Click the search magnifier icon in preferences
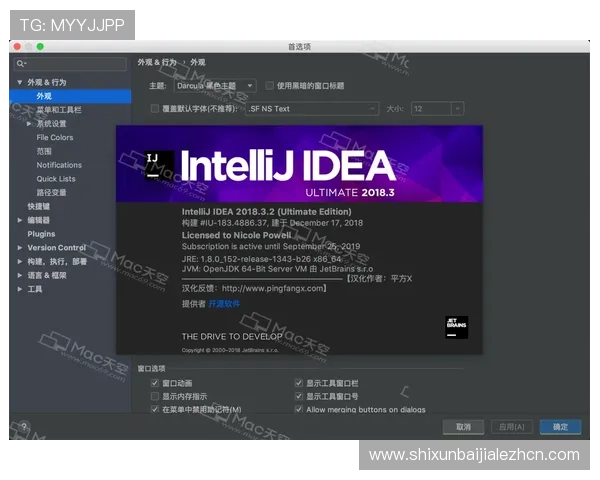This screenshot has height=480, width=600. coord(20,64)
